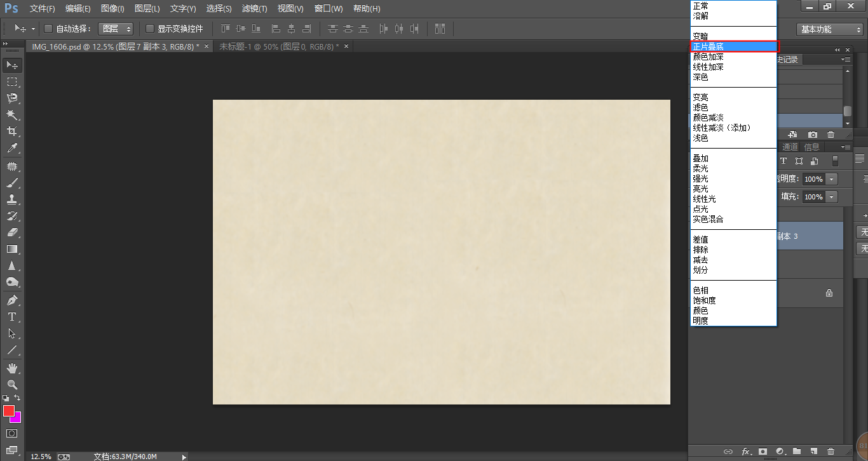
Task: Close the IMG_1606.psd document tab
Action: (x=207, y=46)
